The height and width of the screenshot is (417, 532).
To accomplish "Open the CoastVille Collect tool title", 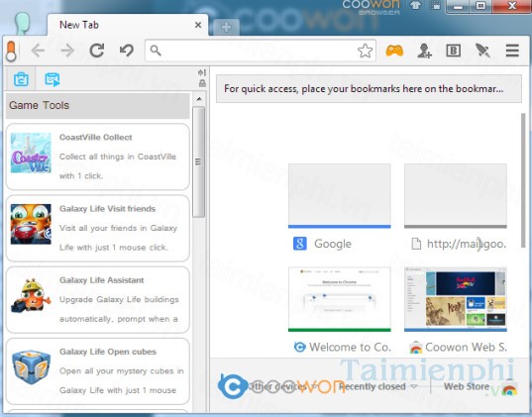I will click(96, 137).
